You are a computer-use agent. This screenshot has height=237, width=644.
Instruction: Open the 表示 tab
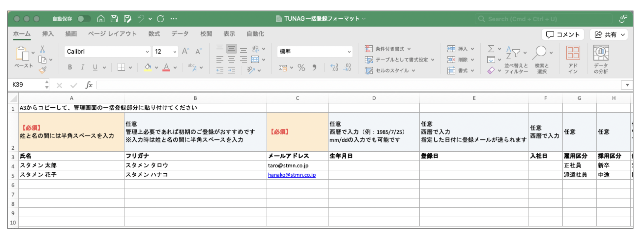(229, 34)
